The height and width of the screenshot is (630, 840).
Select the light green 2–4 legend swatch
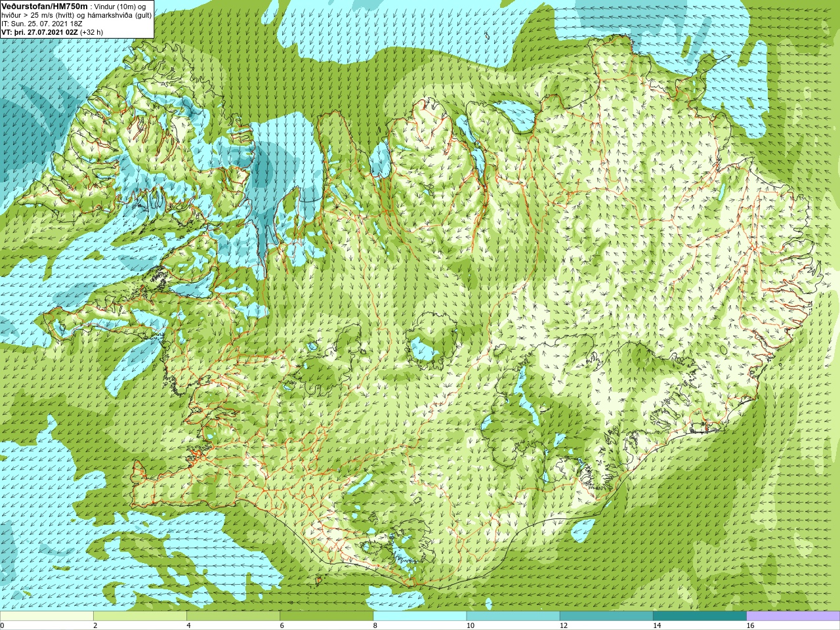point(140,616)
